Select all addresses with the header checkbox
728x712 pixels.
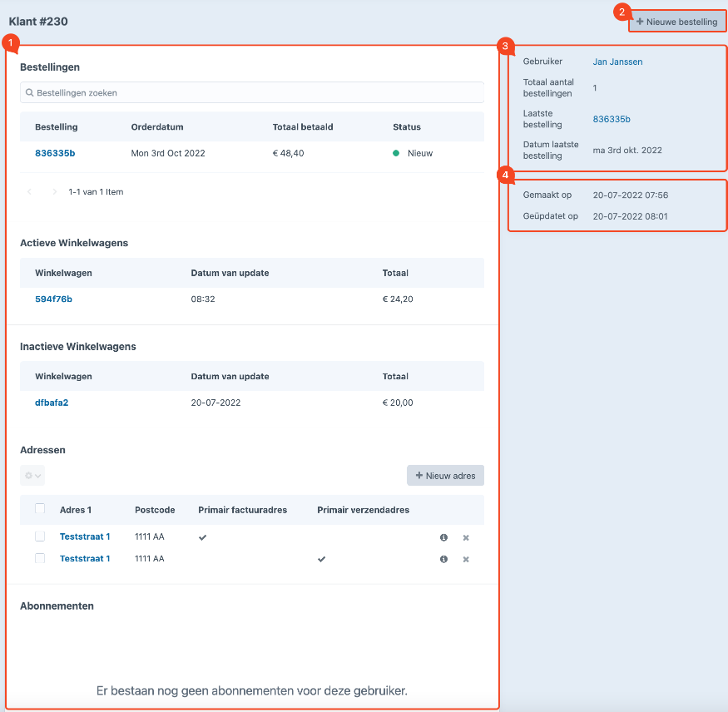coord(40,509)
